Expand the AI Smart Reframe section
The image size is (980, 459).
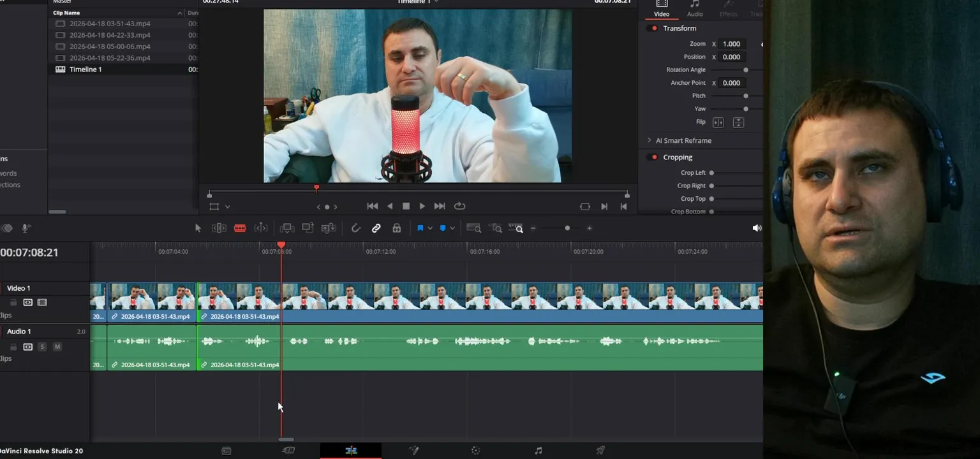(649, 140)
